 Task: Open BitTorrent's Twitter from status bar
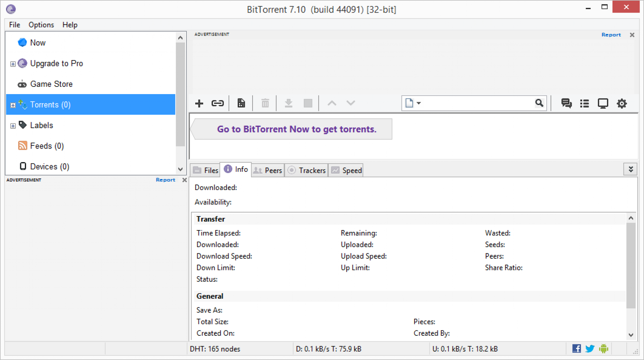pyautogui.click(x=590, y=348)
